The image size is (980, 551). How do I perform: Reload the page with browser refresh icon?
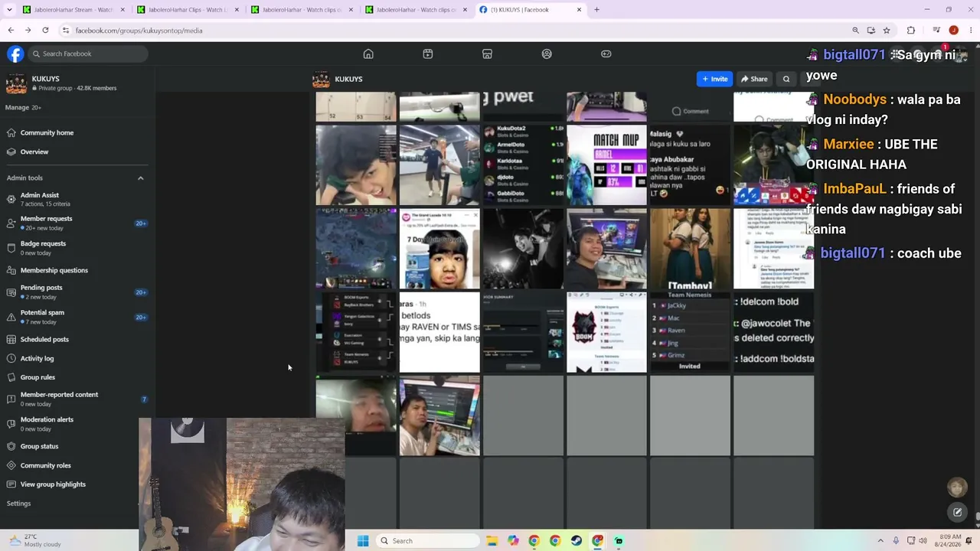coord(45,31)
